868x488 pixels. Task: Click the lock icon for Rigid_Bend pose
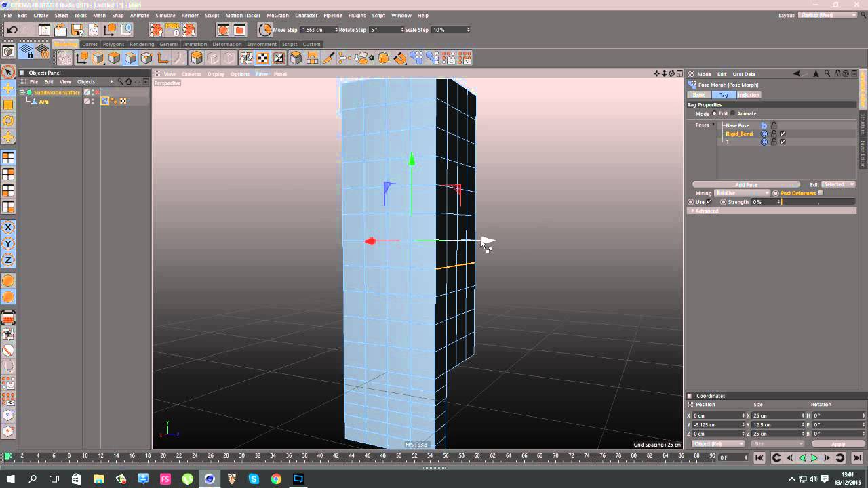coord(774,134)
